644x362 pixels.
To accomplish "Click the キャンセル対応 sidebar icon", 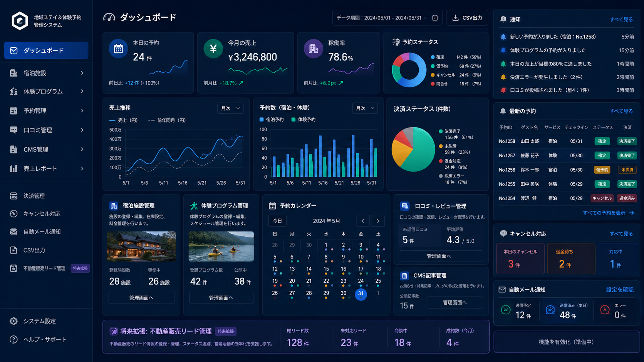I will pyautogui.click(x=13, y=214).
